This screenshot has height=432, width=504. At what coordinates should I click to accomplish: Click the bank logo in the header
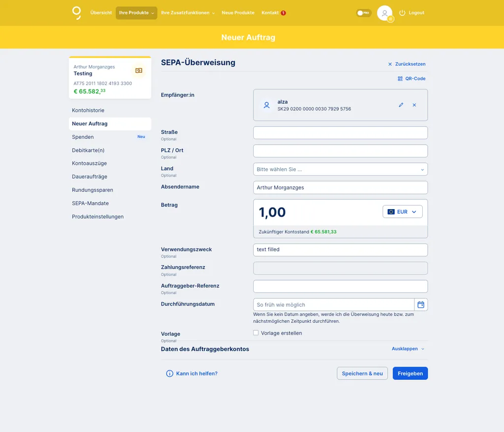tap(76, 13)
